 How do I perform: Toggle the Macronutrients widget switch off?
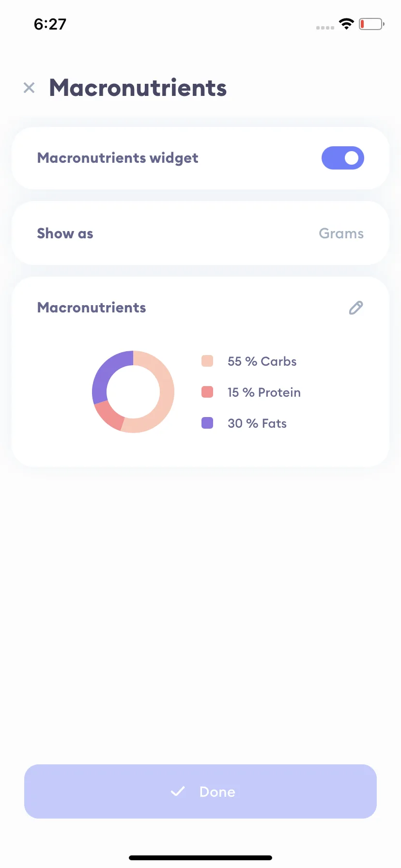[343, 158]
